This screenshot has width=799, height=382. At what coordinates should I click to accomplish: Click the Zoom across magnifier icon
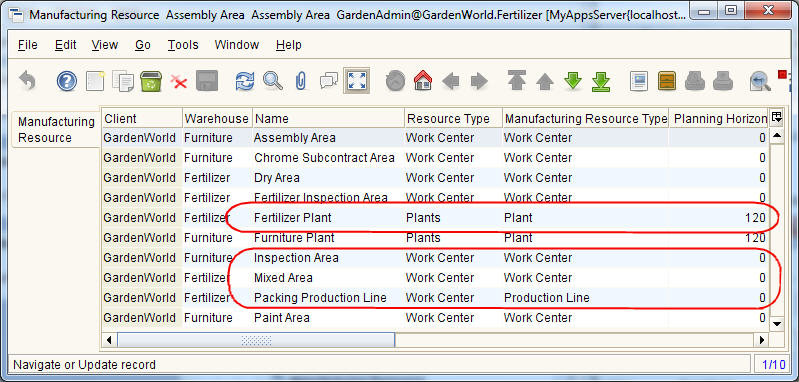760,81
